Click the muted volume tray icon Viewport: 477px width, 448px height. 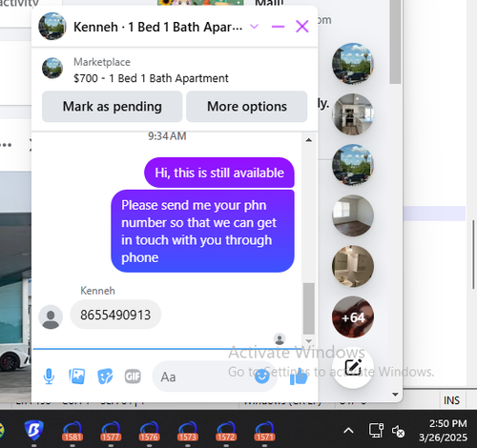click(398, 431)
